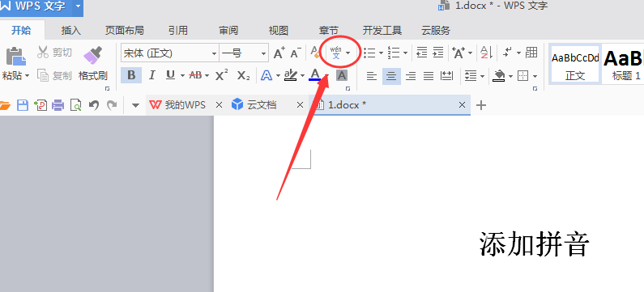Open quick access toolbar customize dropdown
644x292 pixels.
click(135, 106)
